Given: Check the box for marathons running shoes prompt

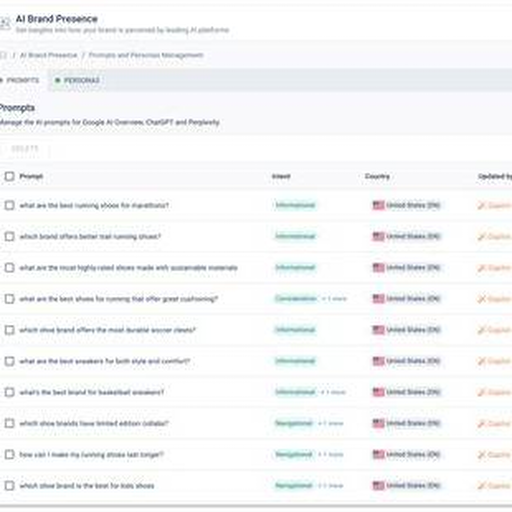Looking at the screenshot, I should pos(9,205).
